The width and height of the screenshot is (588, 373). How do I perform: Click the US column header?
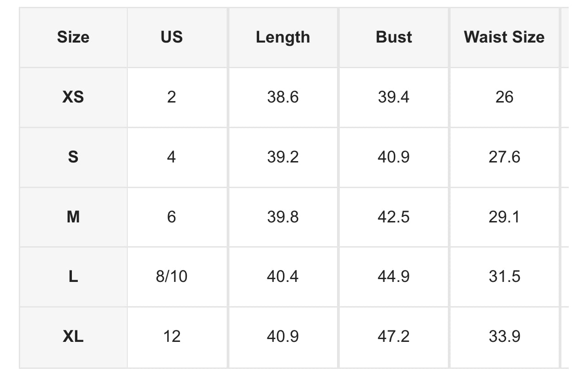172,37
